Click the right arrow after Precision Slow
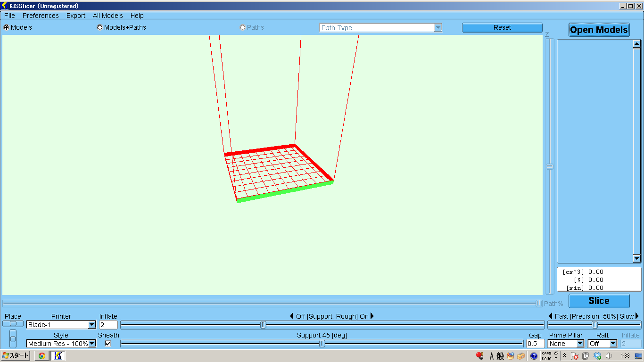This screenshot has width=644, height=362. pyautogui.click(x=637, y=316)
